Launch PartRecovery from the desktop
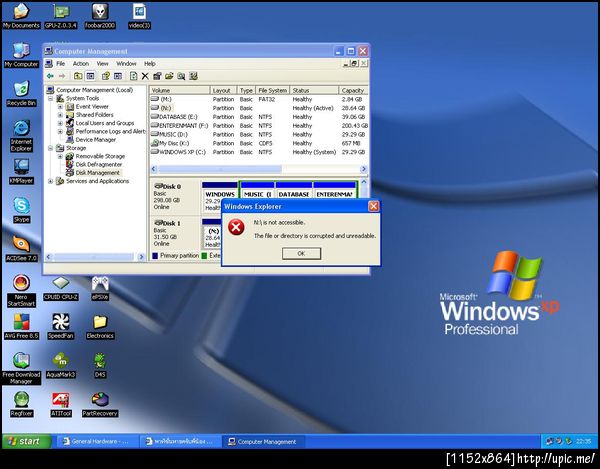 [100, 404]
